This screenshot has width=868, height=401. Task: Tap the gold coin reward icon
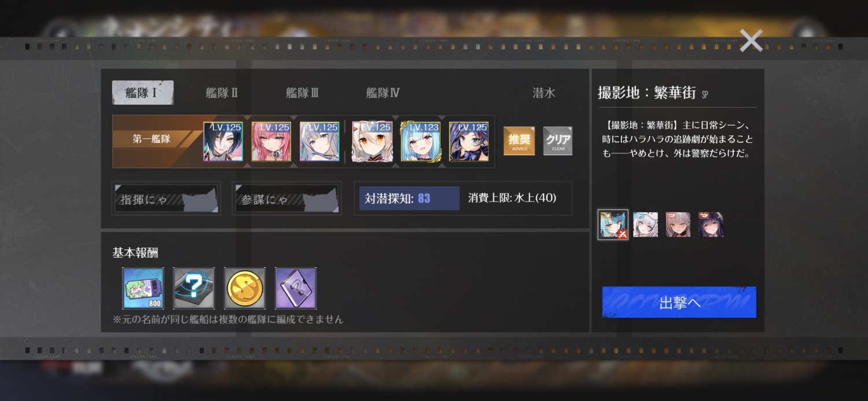pyautogui.click(x=245, y=288)
